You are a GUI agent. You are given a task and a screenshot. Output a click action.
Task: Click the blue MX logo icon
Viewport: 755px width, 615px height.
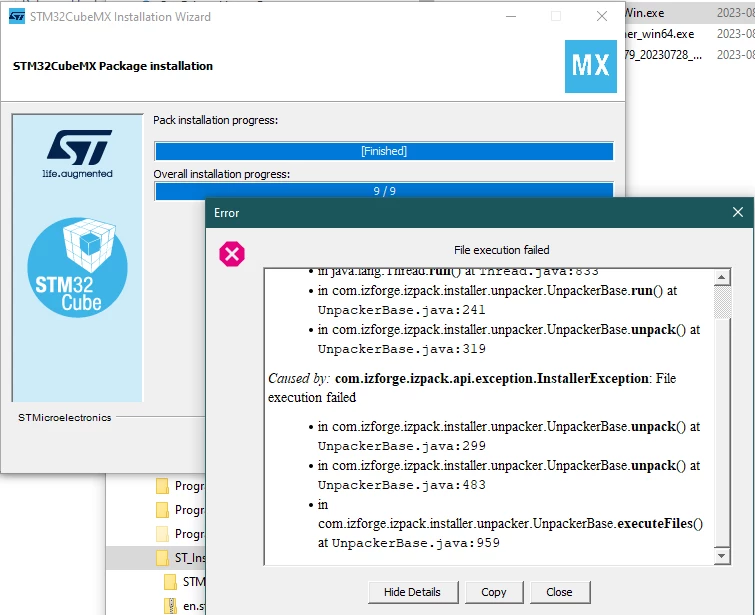tap(590, 66)
